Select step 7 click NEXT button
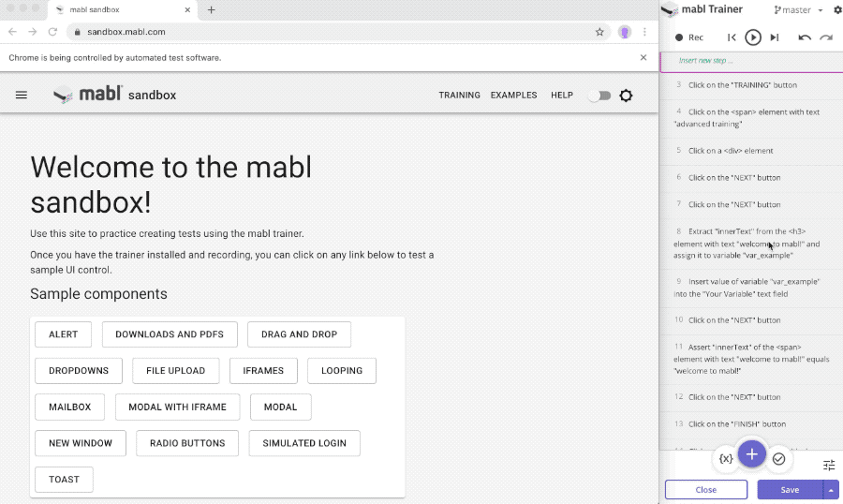 pyautogui.click(x=751, y=204)
